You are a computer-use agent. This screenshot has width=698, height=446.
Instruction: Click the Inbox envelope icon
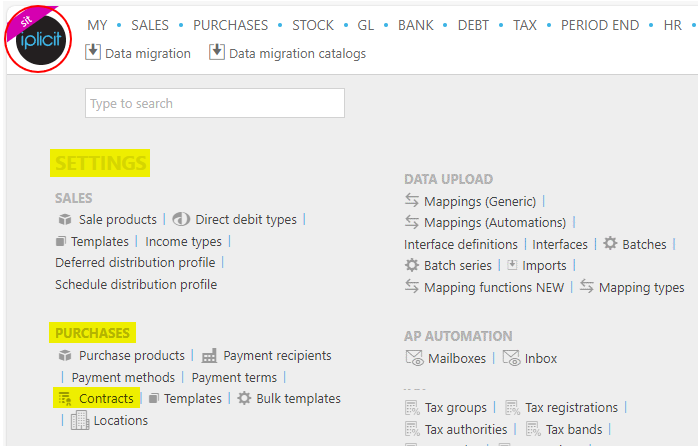coord(511,358)
